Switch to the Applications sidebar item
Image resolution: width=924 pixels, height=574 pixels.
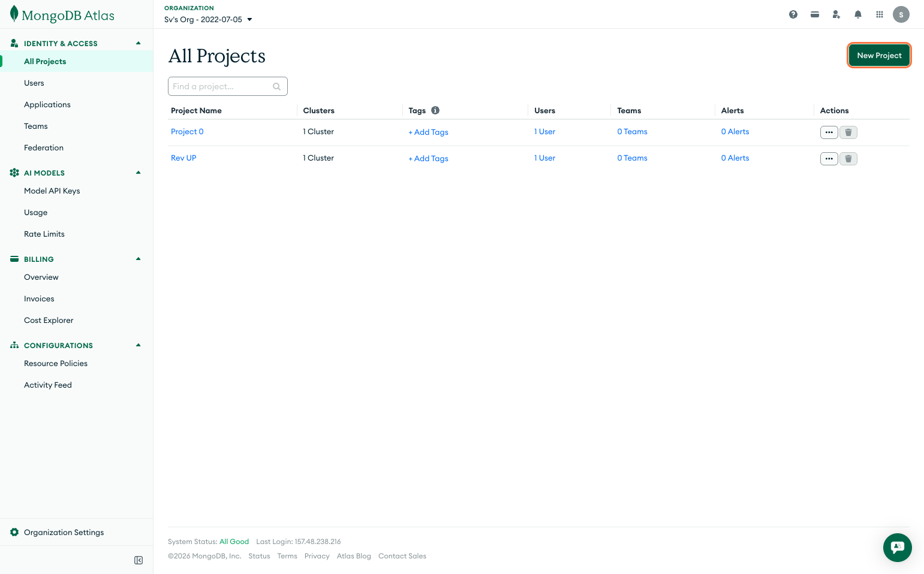[47, 104]
